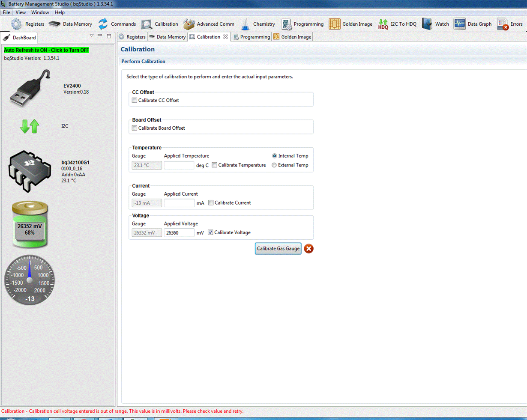The height and width of the screenshot is (420, 527).
Task: Click the red X beside Calibrate Gas Gauge
Action: tap(308, 249)
